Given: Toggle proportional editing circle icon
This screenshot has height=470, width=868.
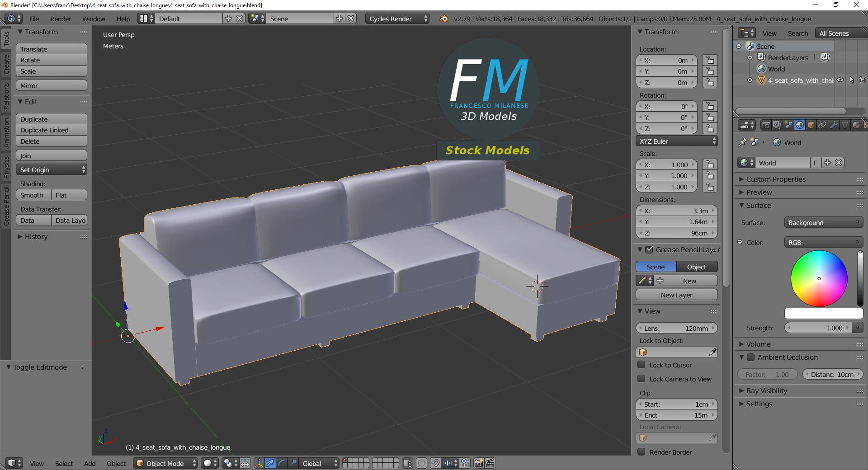Looking at the screenshot, I should 421,463.
